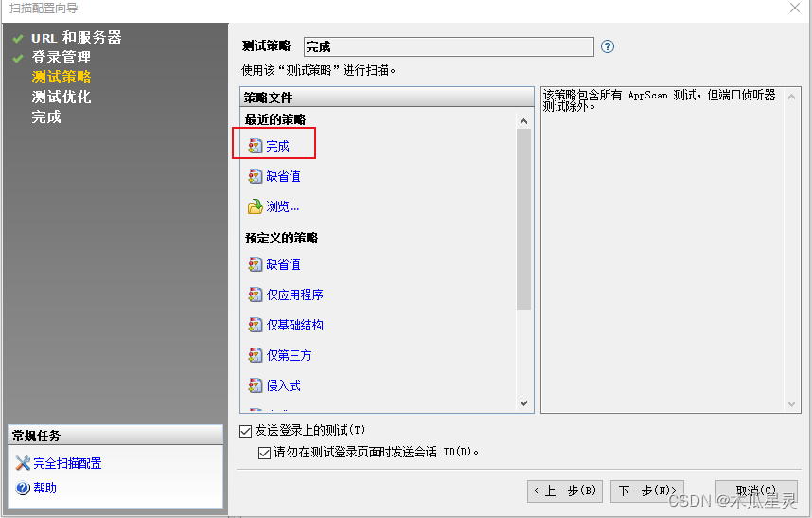
Task: Go to 测试优化 wizard step
Action: point(62,97)
